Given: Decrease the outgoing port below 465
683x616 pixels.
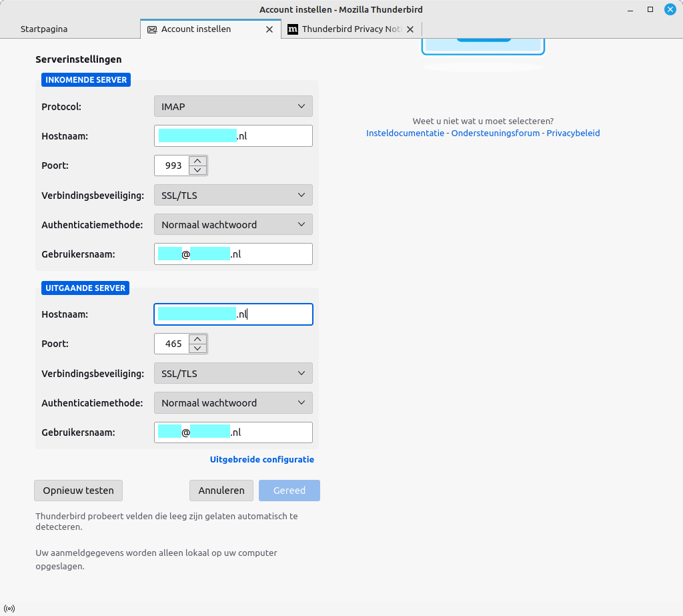Looking at the screenshot, I should pos(198,348).
